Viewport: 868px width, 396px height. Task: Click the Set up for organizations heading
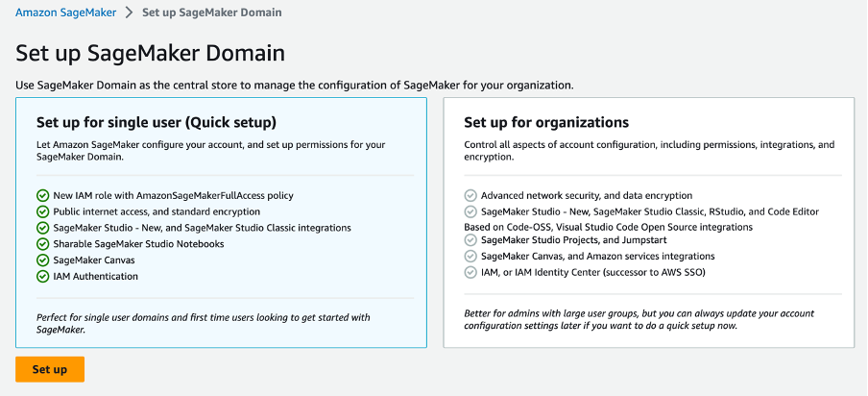click(546, 122)
